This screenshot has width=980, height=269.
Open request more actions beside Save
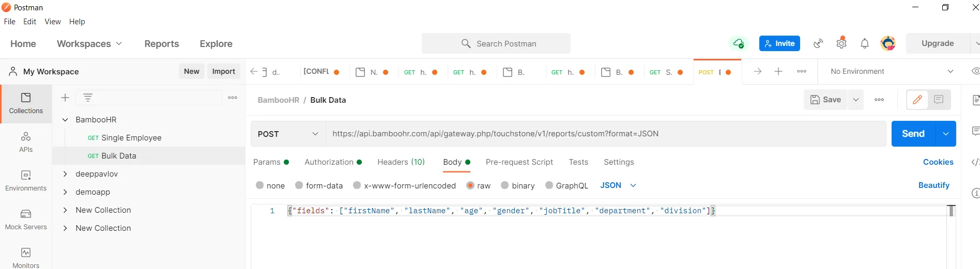[x=879, y=100]
